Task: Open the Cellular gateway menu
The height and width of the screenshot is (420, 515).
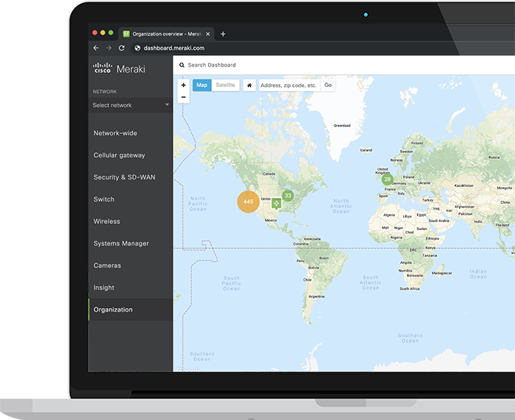Action: (119, 155)
